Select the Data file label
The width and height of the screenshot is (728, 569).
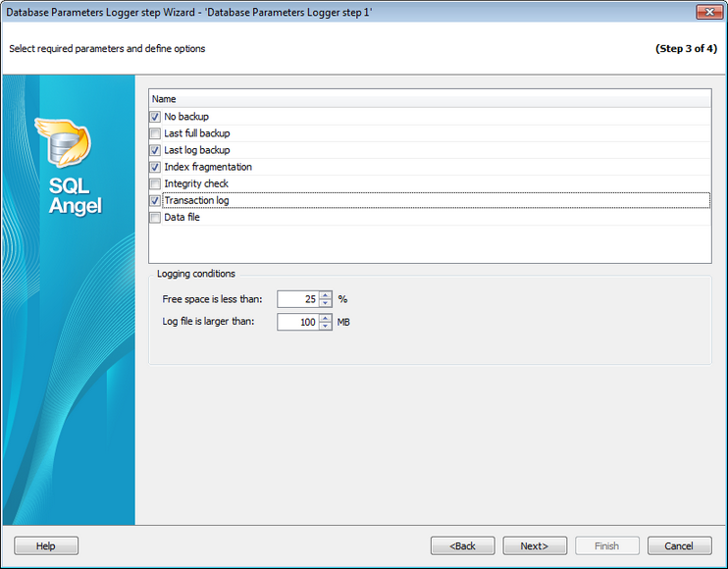pos(182,217)
